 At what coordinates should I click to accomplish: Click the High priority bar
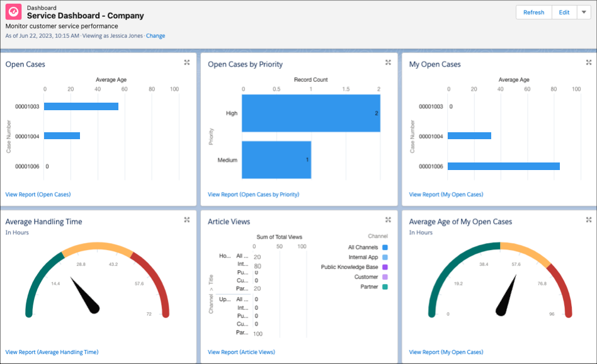(310, 113)
